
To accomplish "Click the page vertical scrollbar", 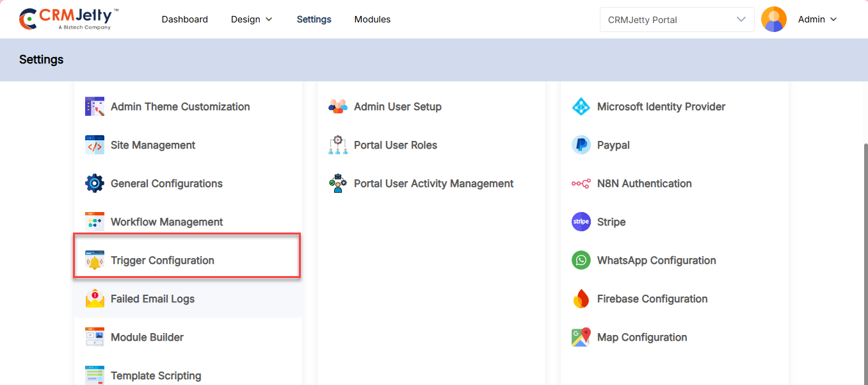I will (x=865, y=256).
